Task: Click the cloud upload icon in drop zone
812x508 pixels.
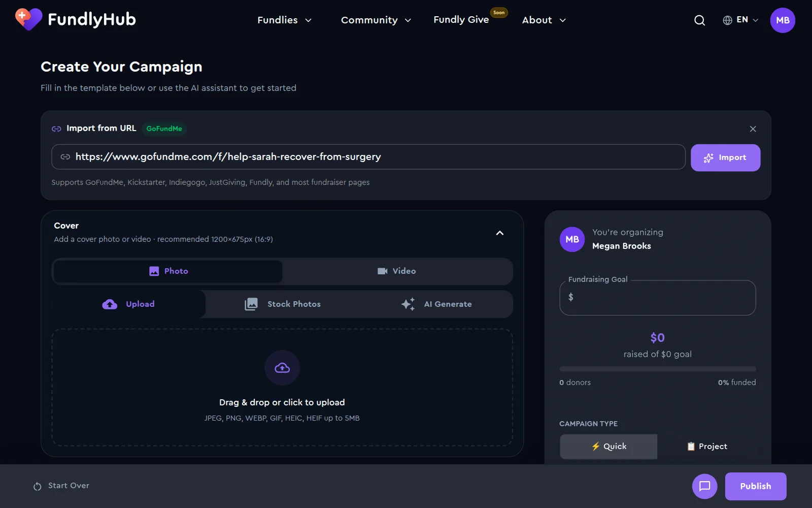Action: (282, 368)
